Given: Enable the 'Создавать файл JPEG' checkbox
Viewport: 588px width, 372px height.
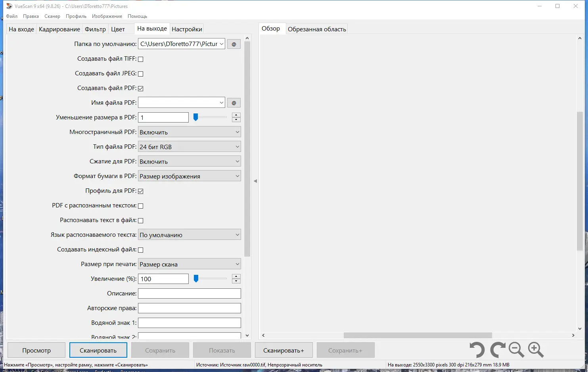Looking at the screenshot, I should tap(140, 74).
